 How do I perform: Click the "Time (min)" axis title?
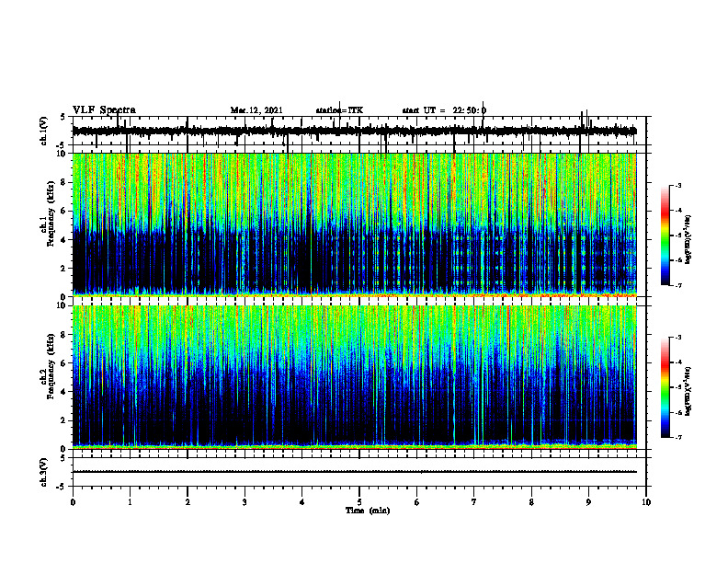coord(368,511)
